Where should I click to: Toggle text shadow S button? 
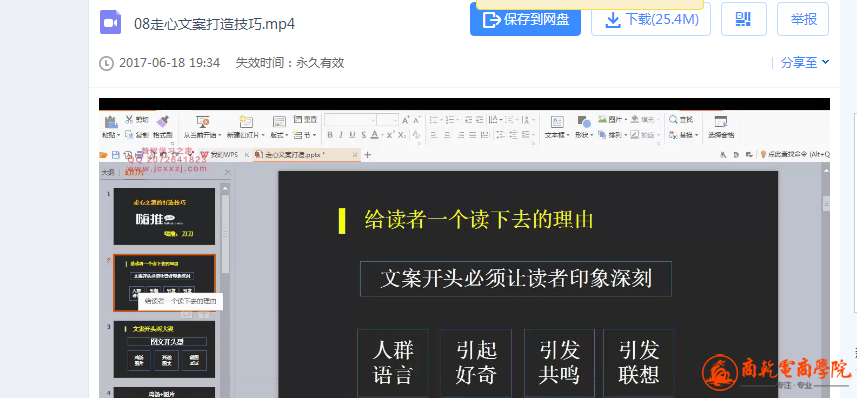point(363,135)
